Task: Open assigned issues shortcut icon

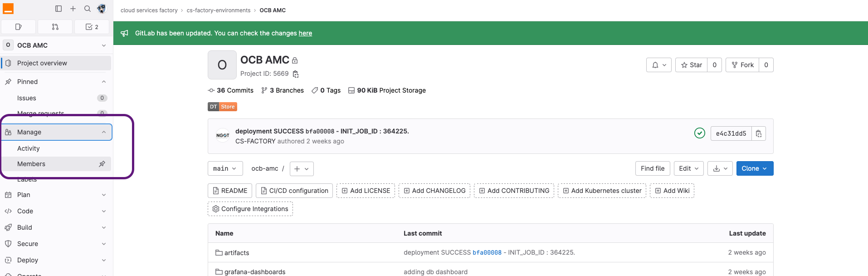Action: coord(19,27)
